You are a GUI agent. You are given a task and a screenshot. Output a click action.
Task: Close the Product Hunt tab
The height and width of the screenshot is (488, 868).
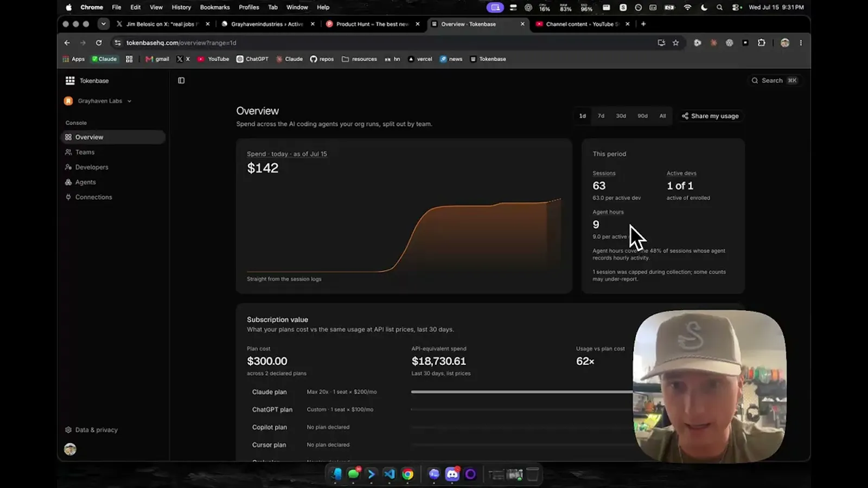click(417, 24)
